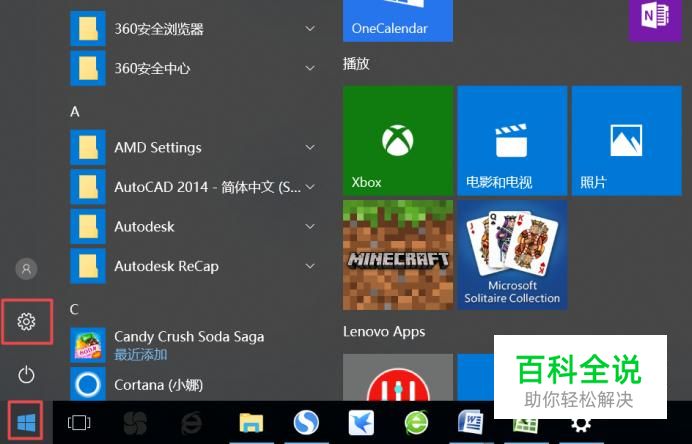
Task: Launch File Explorer from taskbar
Action: 251,422
